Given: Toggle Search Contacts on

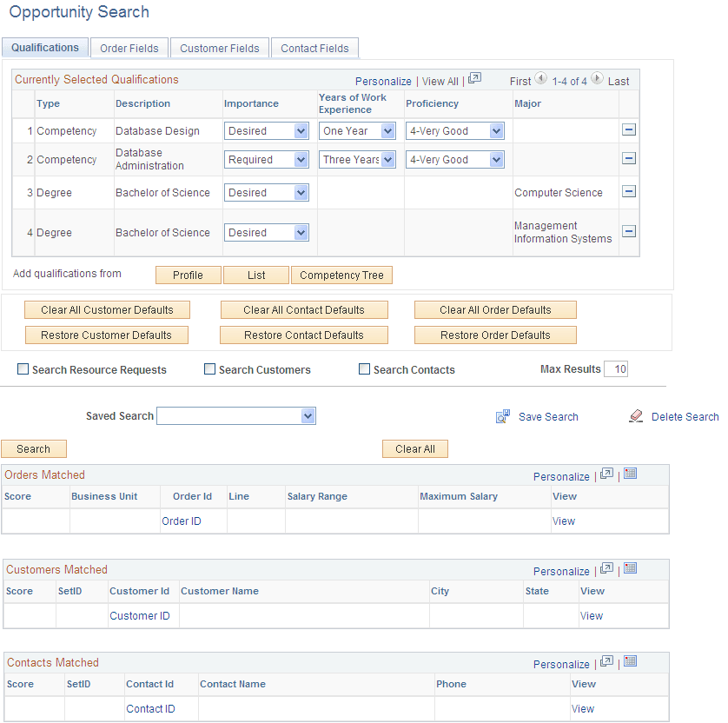Looking at the screenshot, I should point(364,368).
